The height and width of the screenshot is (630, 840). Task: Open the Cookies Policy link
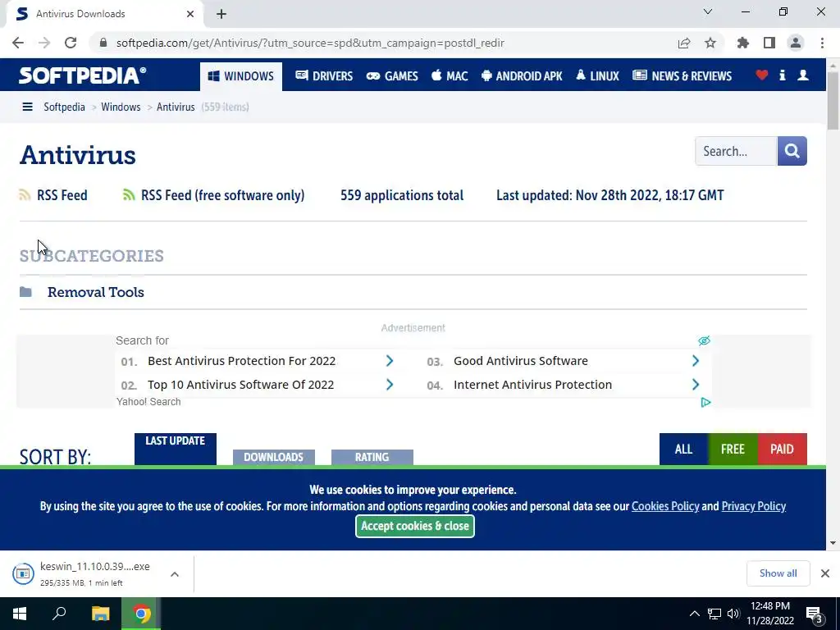coord(665,506)
